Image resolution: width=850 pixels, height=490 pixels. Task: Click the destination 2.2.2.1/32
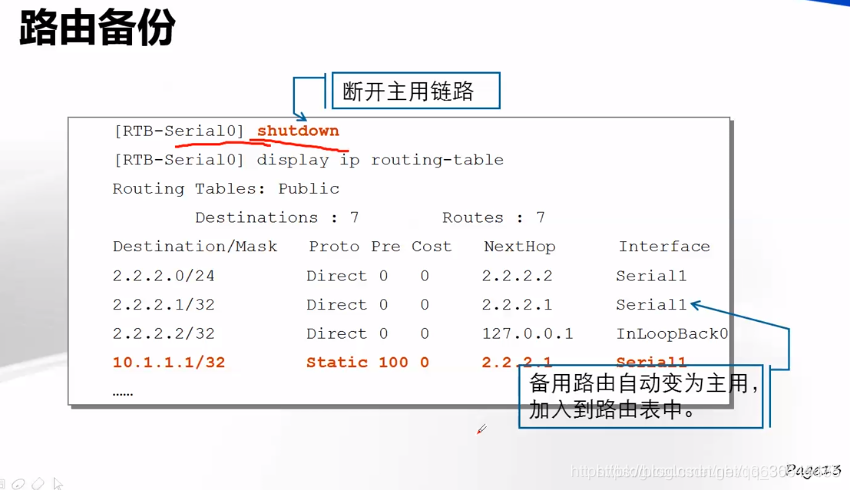[163, 305]
